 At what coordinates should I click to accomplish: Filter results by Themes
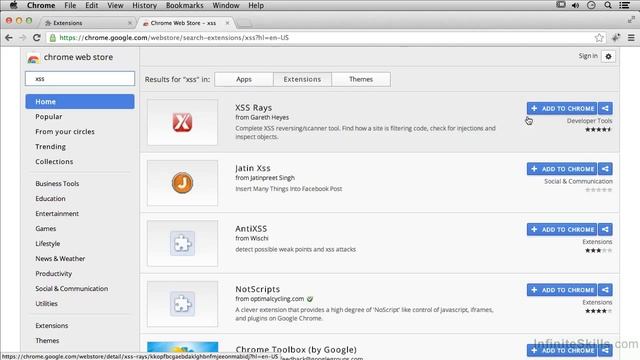click(361, 79)
